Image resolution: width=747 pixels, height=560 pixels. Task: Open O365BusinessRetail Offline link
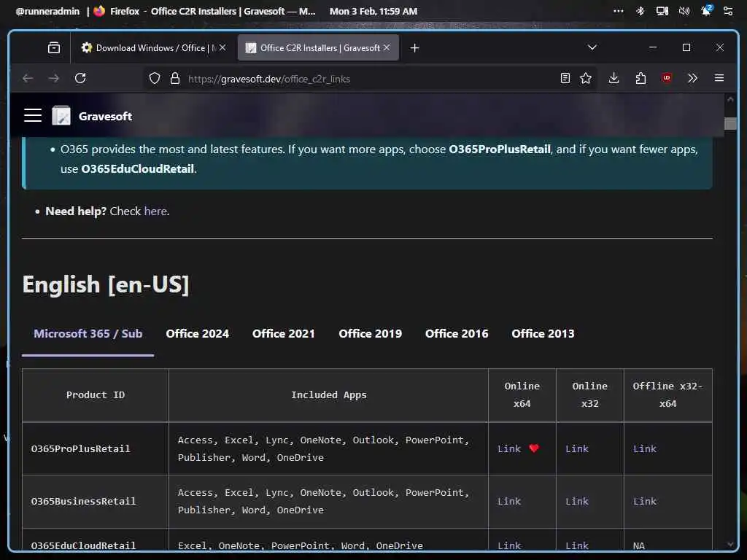(x=645, y=501)
